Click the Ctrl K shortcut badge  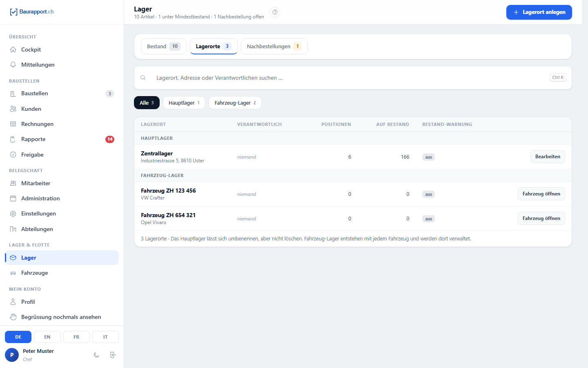point(558,77)
